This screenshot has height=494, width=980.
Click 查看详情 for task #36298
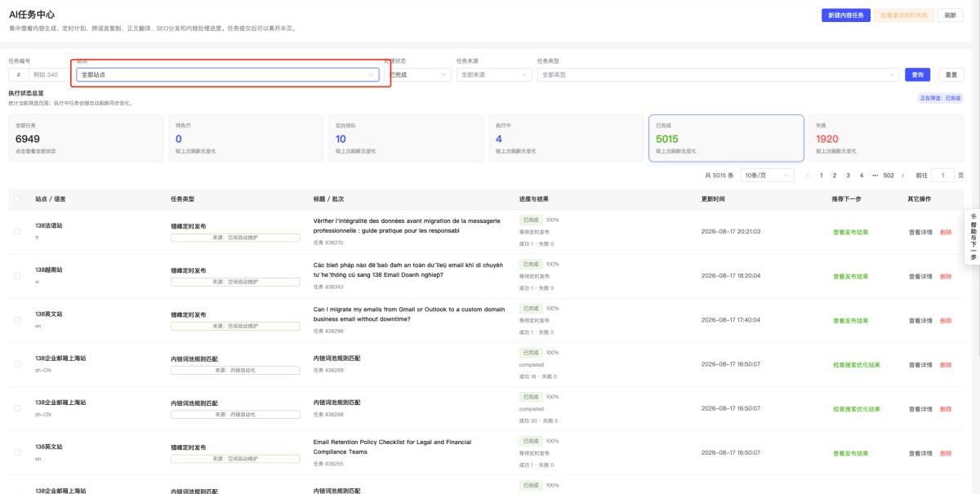[x=920, y=320]
